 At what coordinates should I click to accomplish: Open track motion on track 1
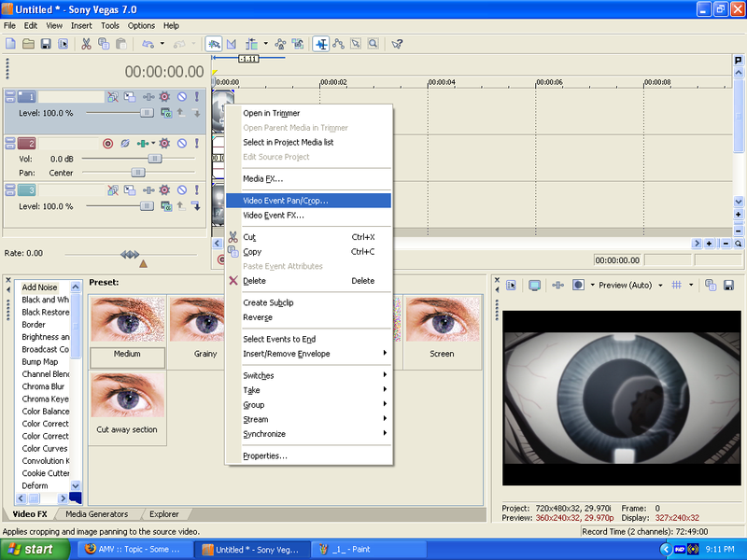[130, 97]
